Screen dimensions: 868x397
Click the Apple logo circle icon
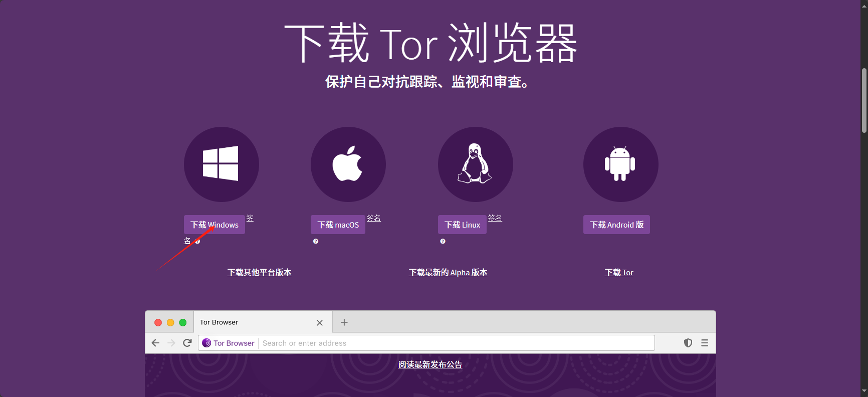click(348, 164)
